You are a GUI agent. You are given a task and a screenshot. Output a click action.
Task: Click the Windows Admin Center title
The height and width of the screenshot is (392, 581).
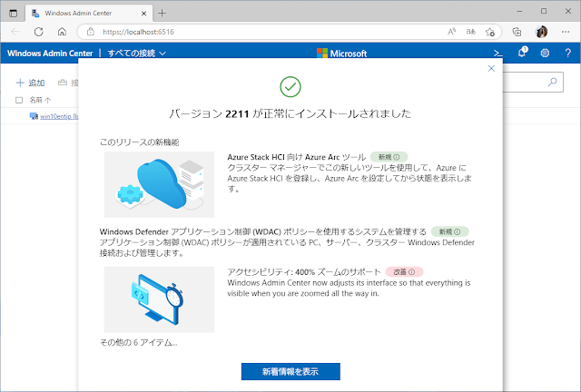[x=50, y=54]
